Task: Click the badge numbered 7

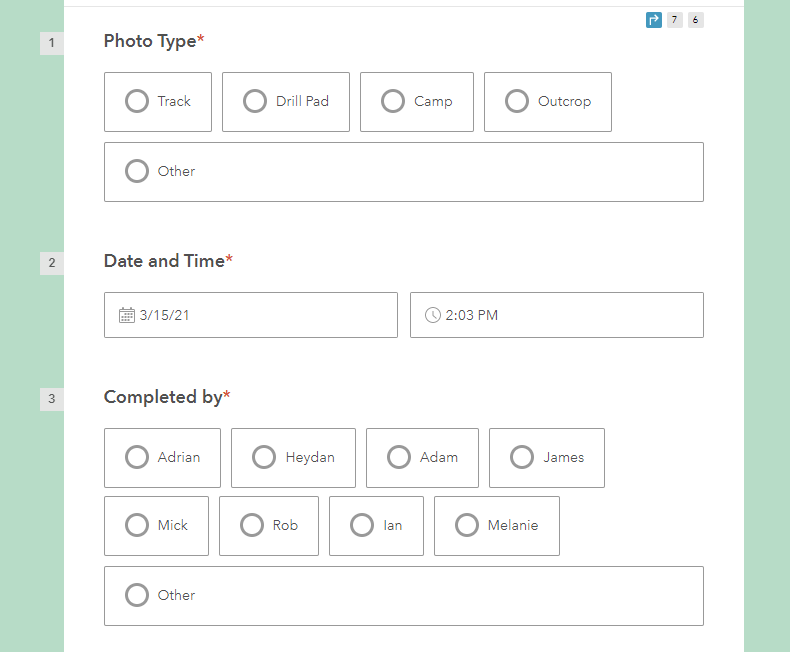Action: pyautogui.click(x=675, y=20)
